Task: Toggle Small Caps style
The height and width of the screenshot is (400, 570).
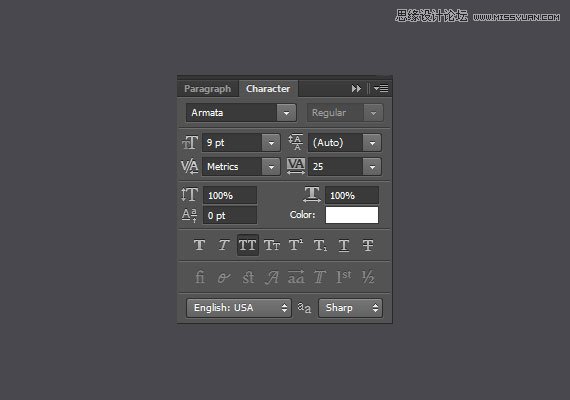Action: point(272,245)
